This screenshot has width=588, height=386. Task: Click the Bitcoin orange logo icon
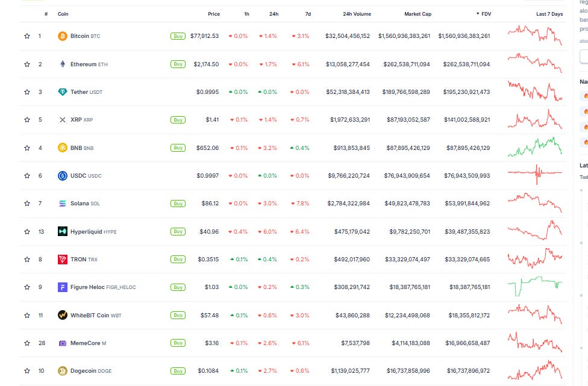62,36
